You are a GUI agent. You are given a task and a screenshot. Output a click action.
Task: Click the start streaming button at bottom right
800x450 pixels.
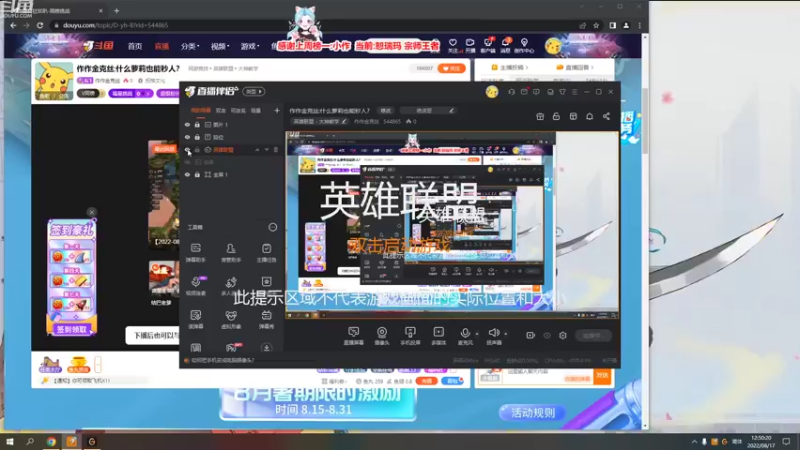[x=594, y=335]
